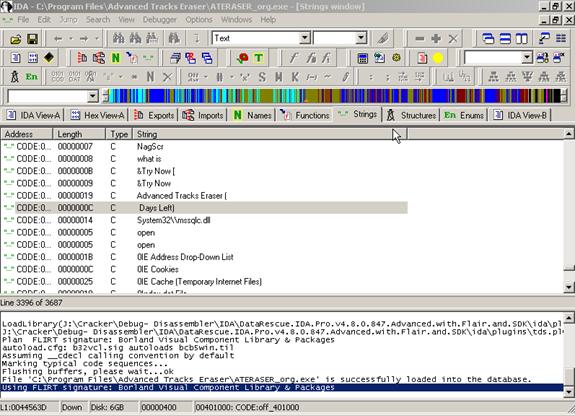Click the cascade windows icon

pyautogui.click(x=488, y=39)
